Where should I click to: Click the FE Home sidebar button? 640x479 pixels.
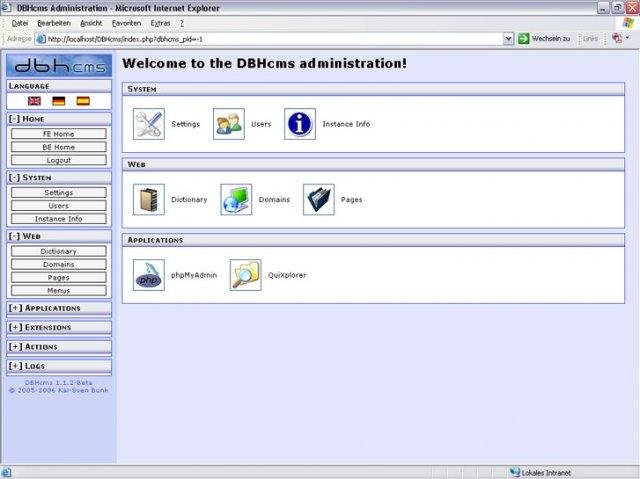pyautogui.click(x=59, y=134)
